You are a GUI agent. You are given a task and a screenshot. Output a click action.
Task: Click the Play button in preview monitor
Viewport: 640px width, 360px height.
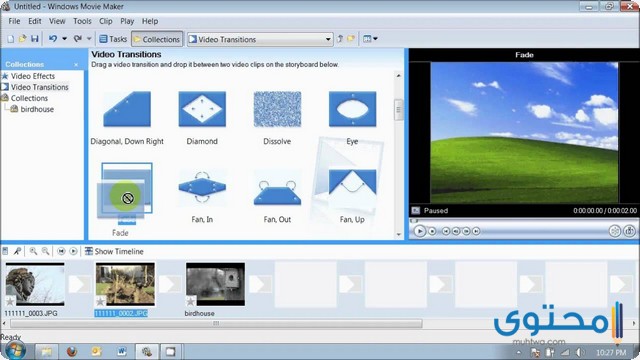419,231
